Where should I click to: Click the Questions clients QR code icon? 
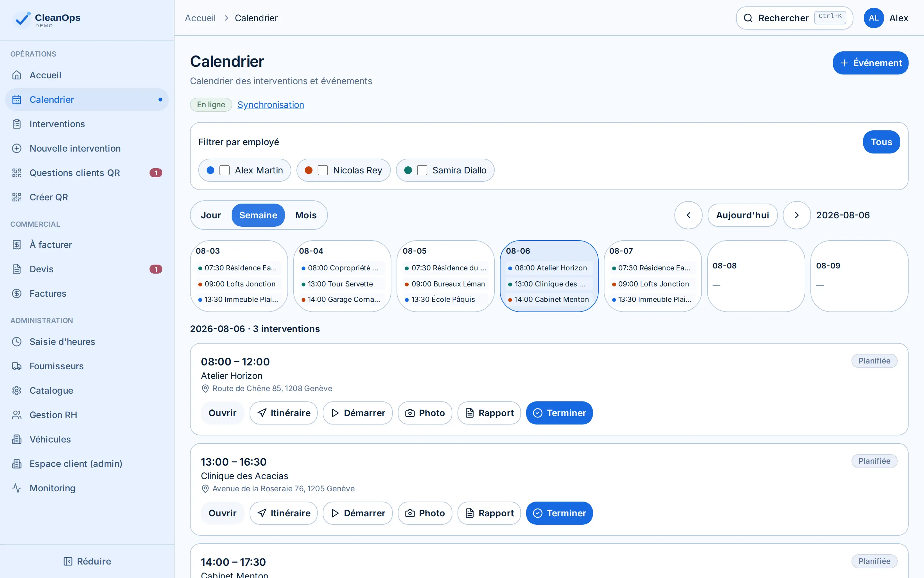click(x=17, y=173)
